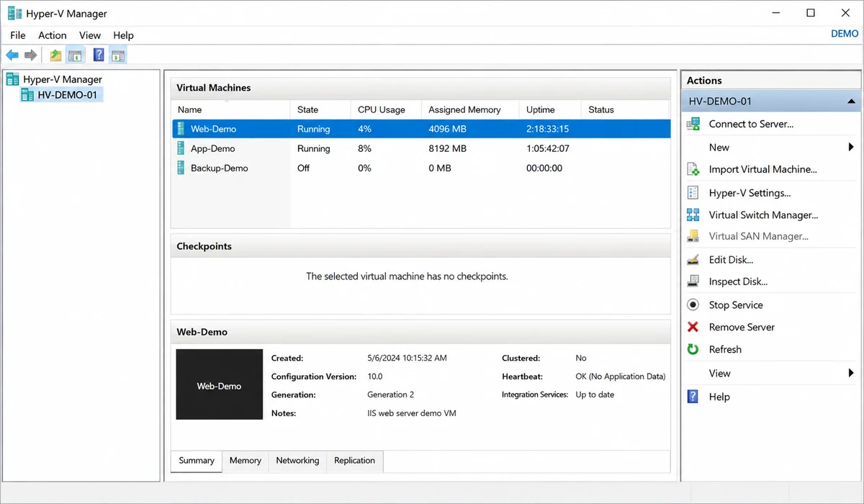
Task: Expand the View submenu arrow in Actions
Action: tap(851, 373)
